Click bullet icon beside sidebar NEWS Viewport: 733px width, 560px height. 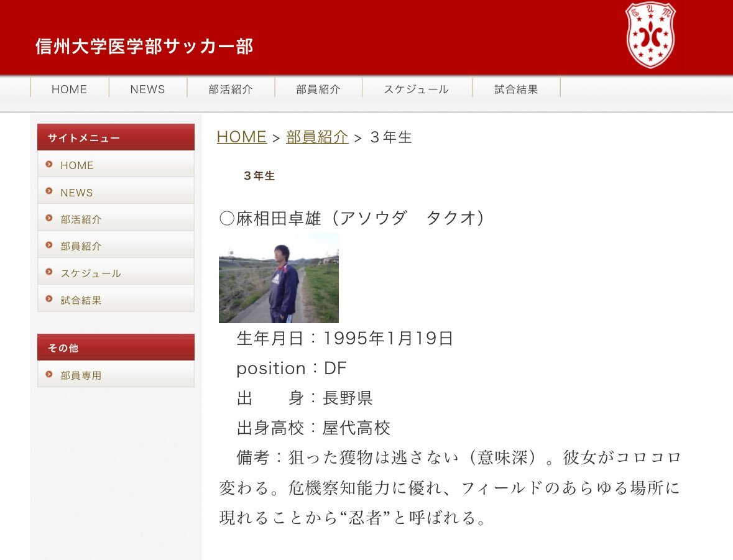49,191
